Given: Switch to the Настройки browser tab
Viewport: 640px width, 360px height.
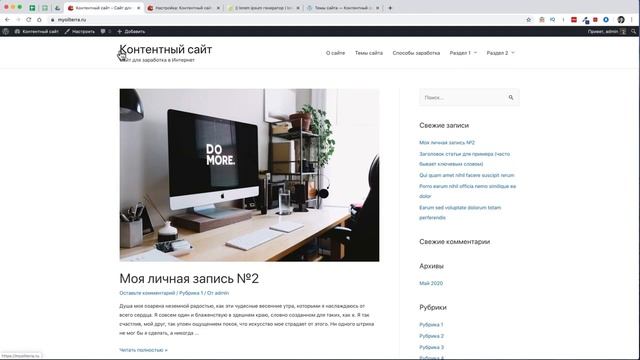Looking at the screenshot, I should click(x=183, y=8).
